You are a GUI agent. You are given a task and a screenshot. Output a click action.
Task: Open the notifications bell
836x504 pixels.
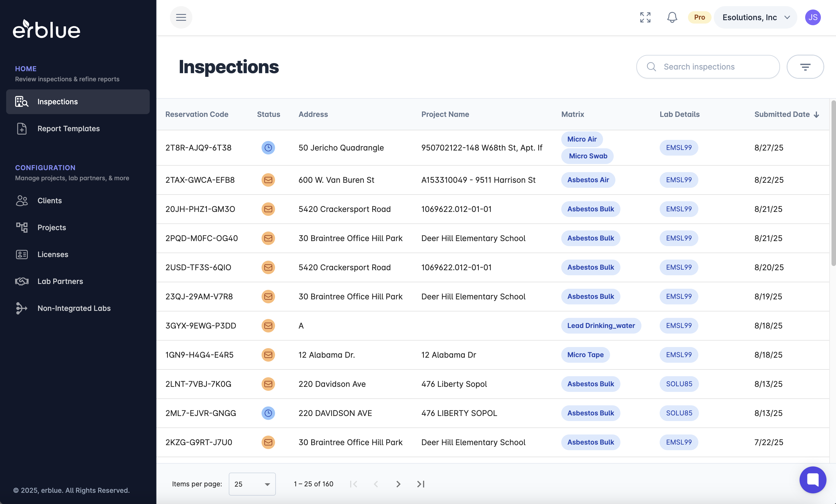[672, 17]
